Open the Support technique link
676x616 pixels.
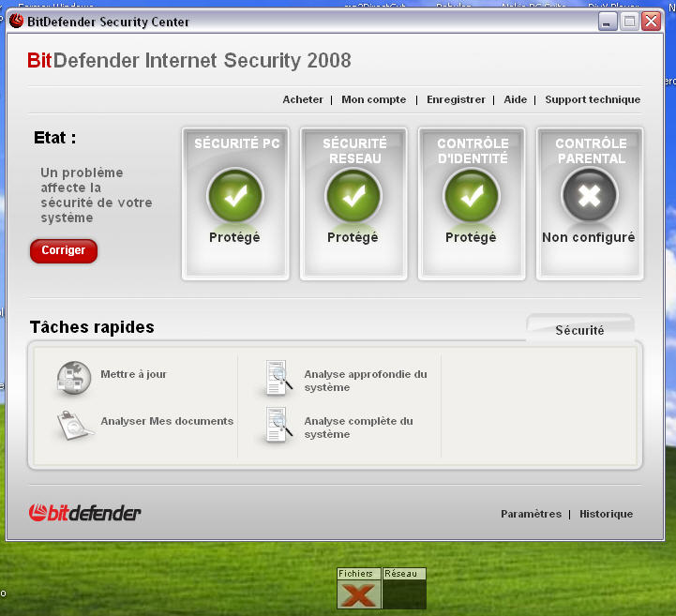point(593,99)
